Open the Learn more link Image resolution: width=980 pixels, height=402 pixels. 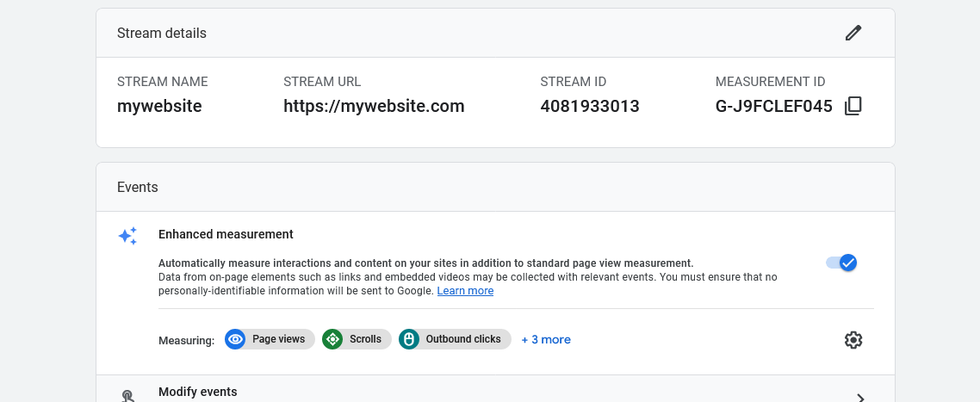coord(465,291)
